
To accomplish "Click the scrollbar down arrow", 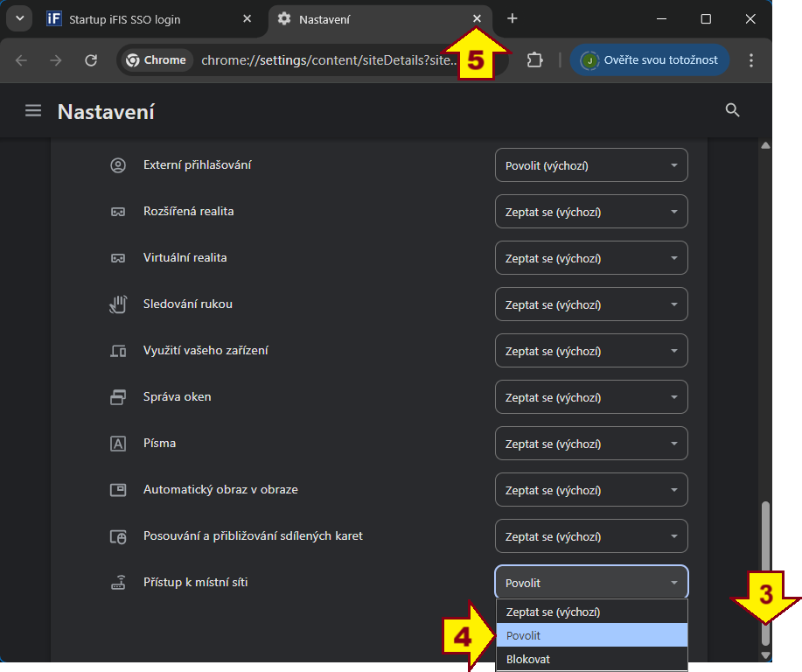I will (766, 654).
